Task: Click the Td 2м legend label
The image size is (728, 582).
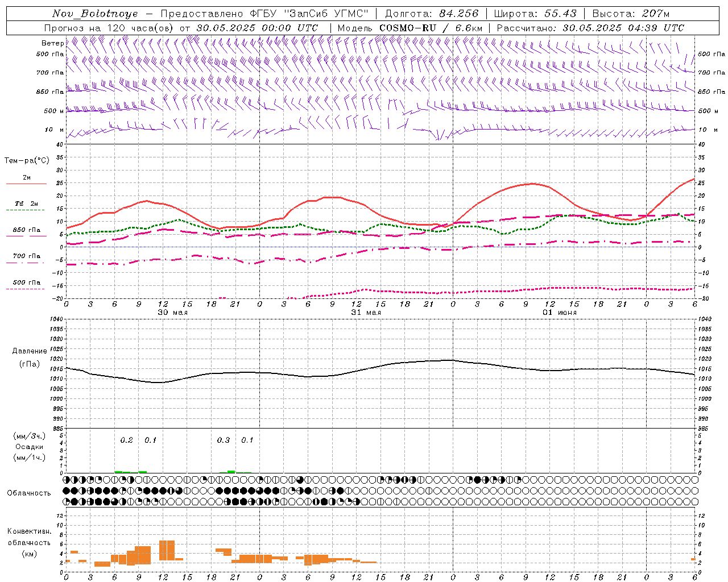Action: pos(27,203)
